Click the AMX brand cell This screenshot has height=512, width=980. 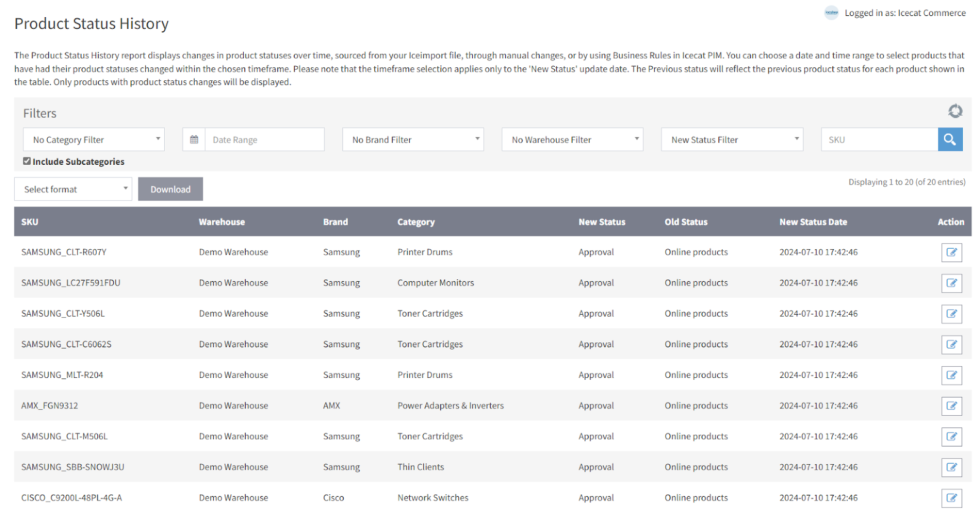[331, 405]
